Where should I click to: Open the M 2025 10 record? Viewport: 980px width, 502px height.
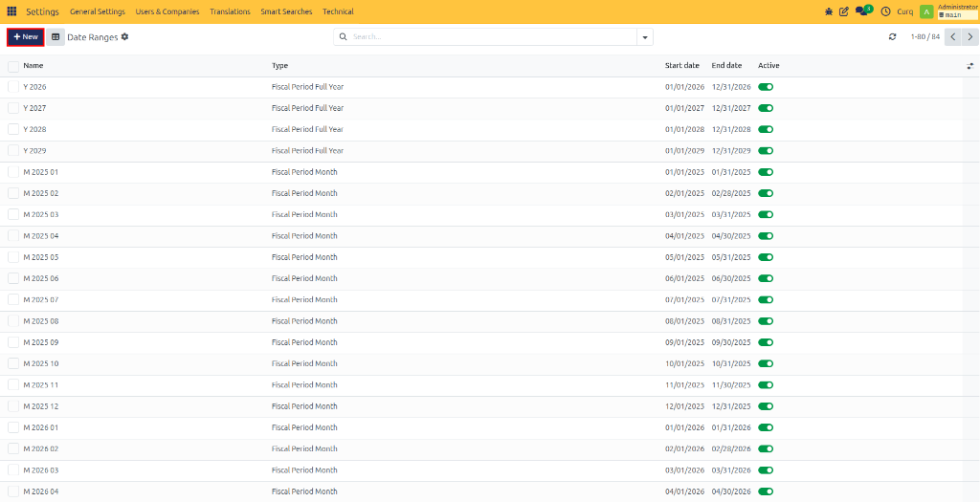[x=41, y=363]
